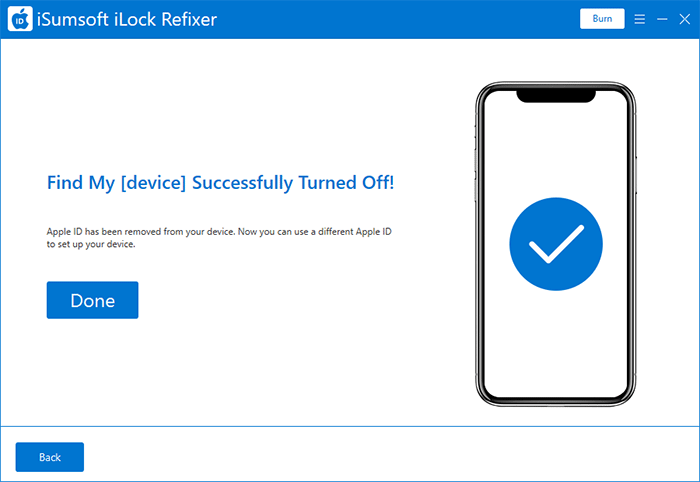Click the Burn button in title bar
This screenshot has height=482, width=700.
tap(602, 19)
